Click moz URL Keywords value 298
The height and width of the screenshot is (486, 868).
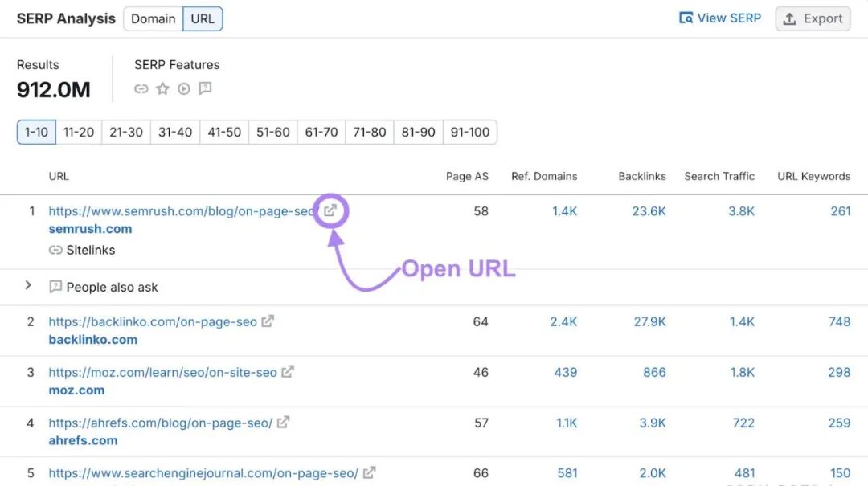click(x=839, y=372)
